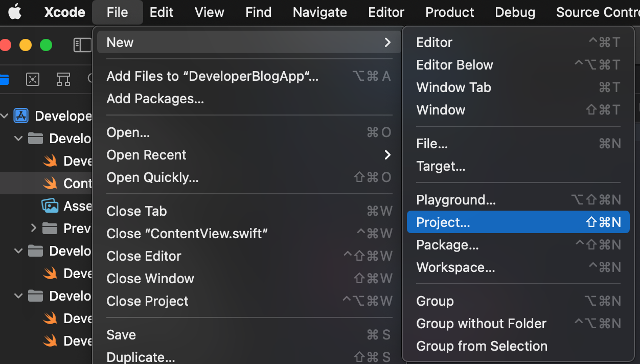Viewport: 640px width, 364px height.
Task: Open the Editor menu in menu bar
Action: (386, 12)
